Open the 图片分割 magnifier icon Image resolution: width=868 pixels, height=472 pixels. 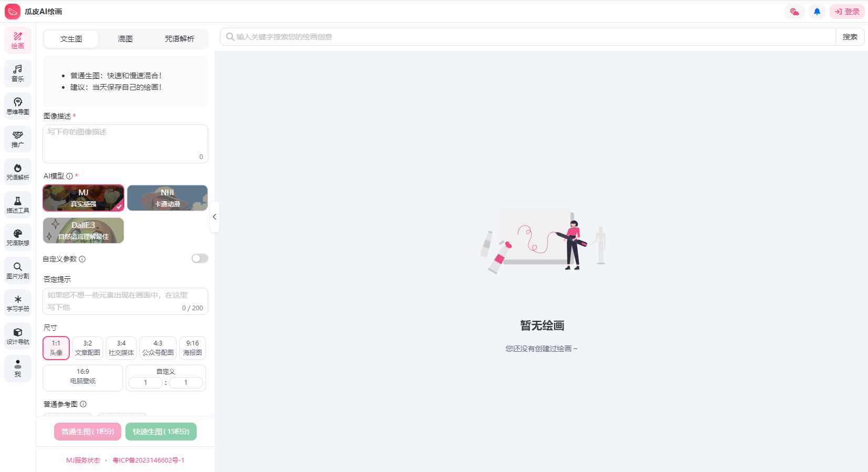pyautogui.click(x=18, y=270)
